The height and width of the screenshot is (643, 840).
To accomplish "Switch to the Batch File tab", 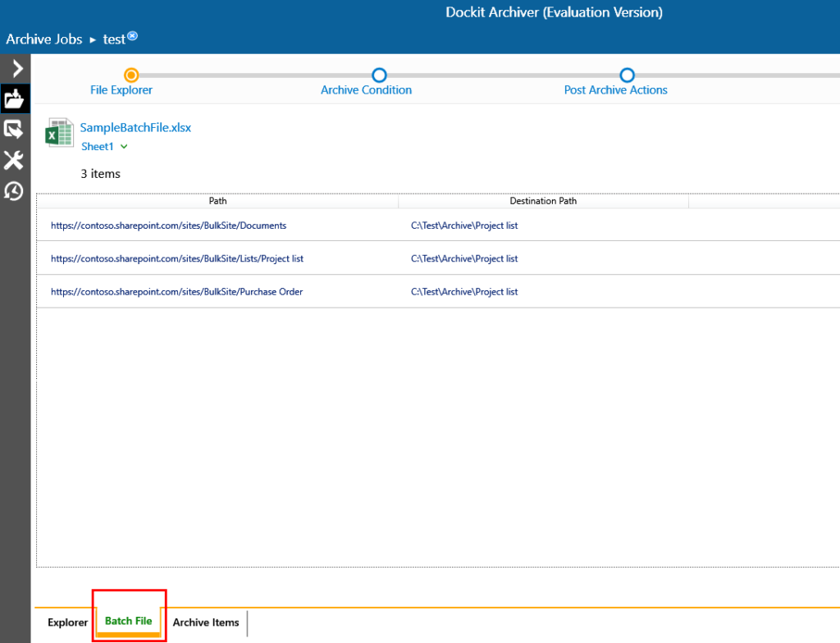I will point(129,621).
